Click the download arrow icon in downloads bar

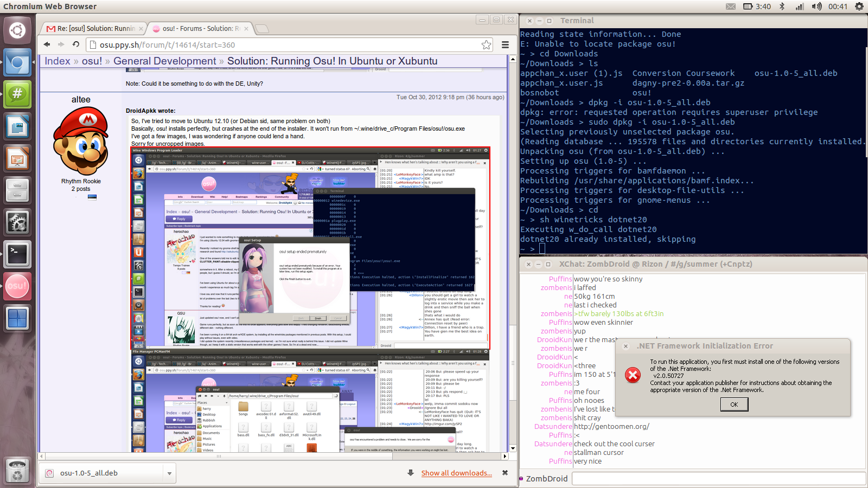411,473
